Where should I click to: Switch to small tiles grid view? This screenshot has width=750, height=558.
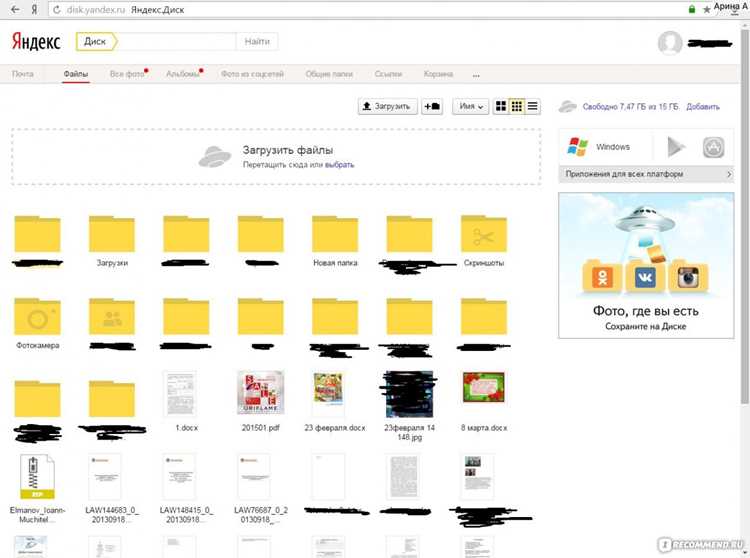pyautogui.click(x=517, y=106)
